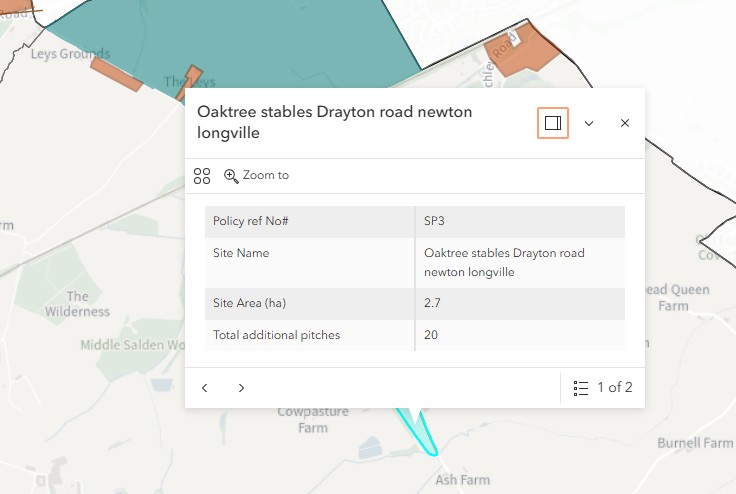Viewport: 736px width, 494px height.
Task: Select the orange polygon near Leys Grounds
Action: point(116,74)
